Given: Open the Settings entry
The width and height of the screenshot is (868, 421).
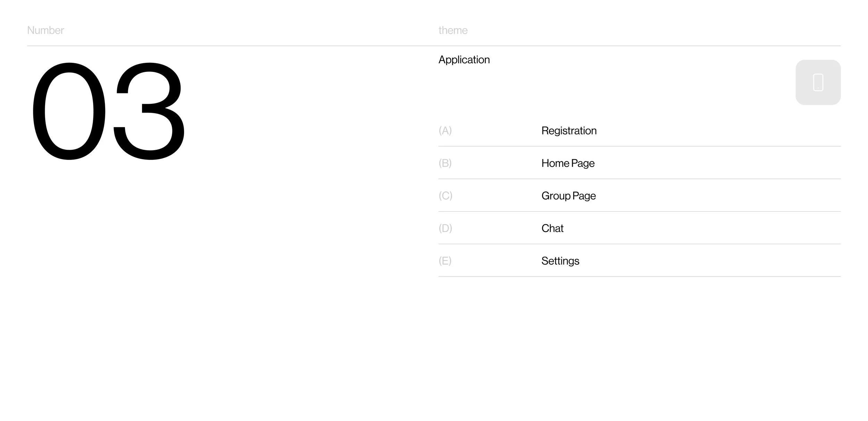Looking at the screenshot, I should pyautogui.click(x=560, y=261).
